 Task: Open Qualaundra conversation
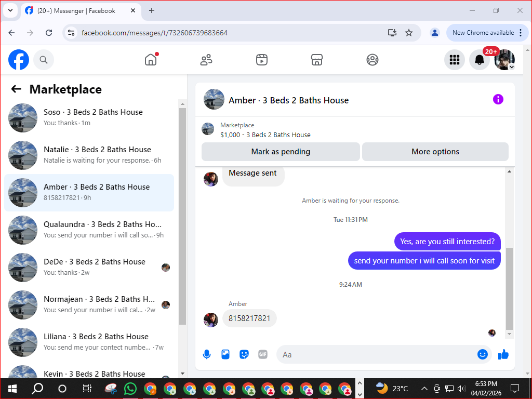(89, 230)
